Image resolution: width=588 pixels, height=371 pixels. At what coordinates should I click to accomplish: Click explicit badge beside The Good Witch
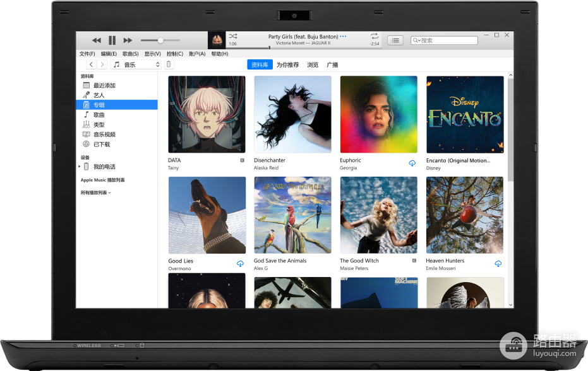coord(414,261)
